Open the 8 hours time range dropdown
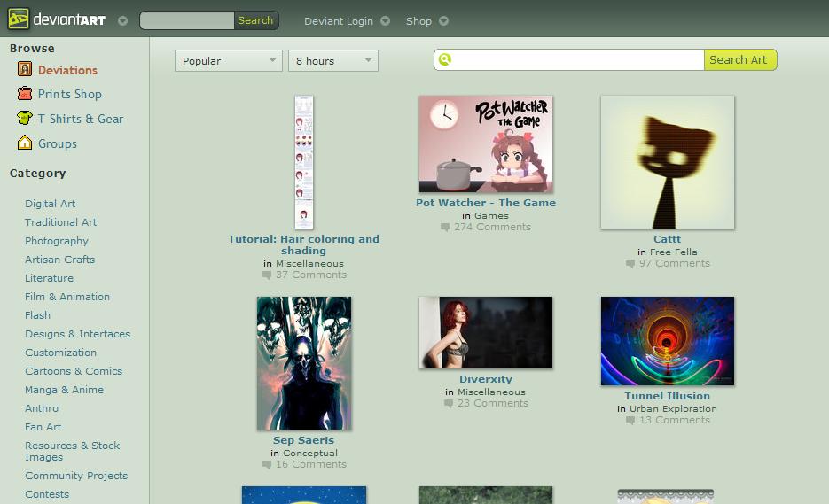 click(x=333, y=61)
